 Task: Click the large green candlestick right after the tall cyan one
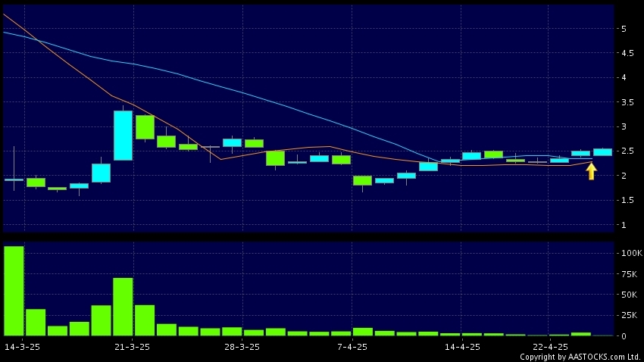145,127
